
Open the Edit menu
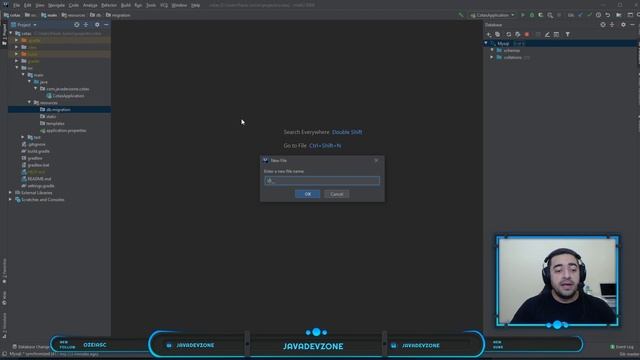[x=27, y=5]
